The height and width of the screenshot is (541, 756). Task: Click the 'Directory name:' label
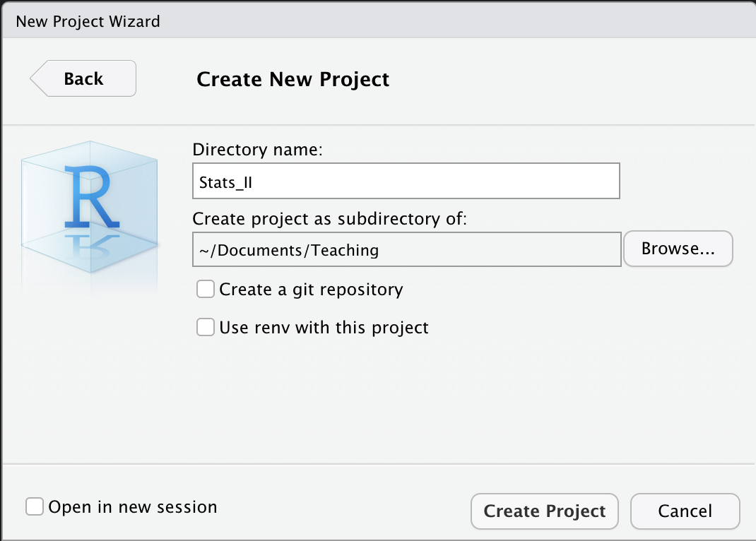click(x=257, y=150)
